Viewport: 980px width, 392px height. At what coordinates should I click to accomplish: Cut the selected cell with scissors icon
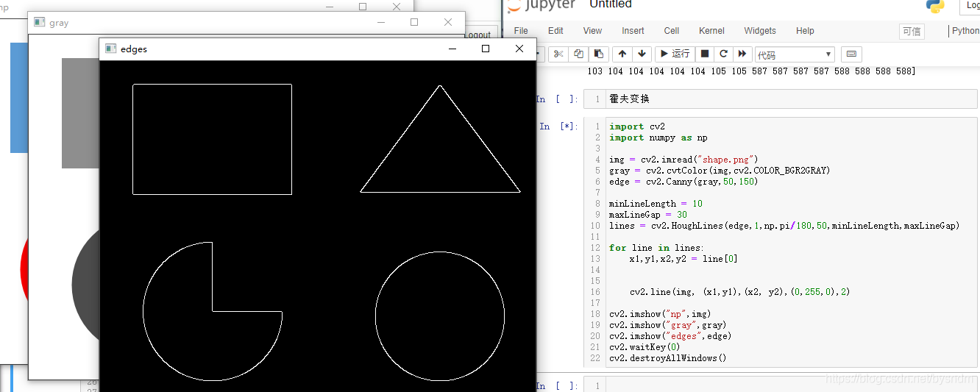(558, 54)
